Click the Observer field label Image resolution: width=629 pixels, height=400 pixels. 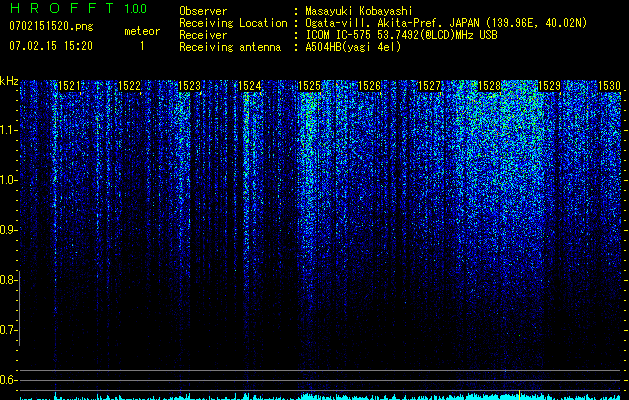[203, 11]
